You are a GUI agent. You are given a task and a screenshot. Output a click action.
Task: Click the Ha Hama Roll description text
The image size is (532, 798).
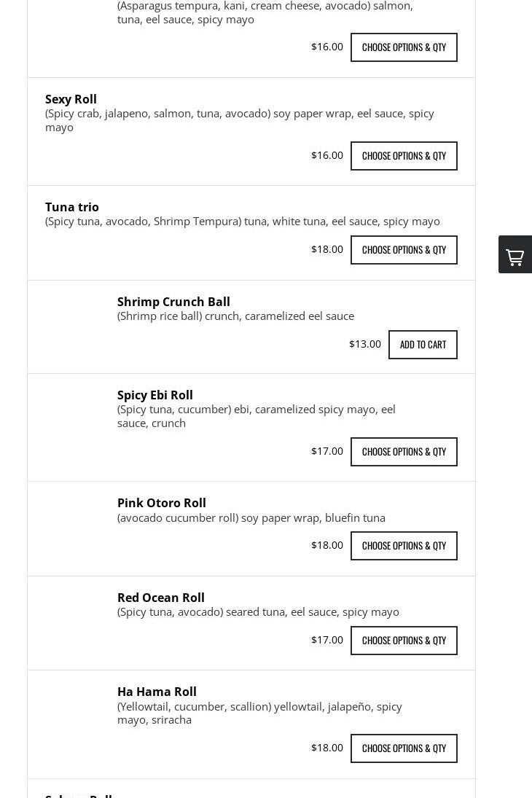(259, 713)
